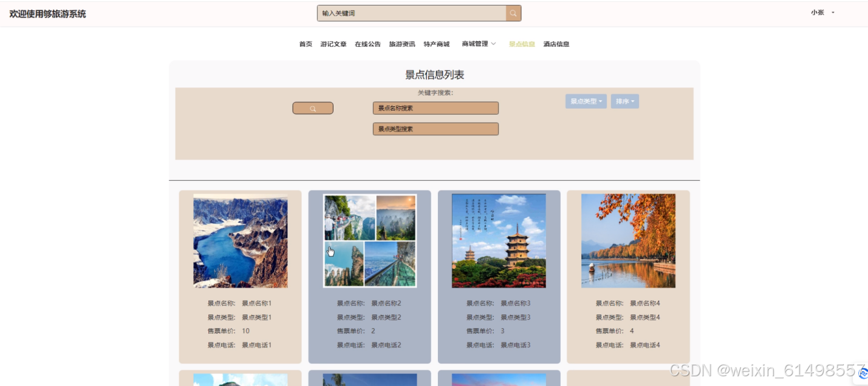Screen dimensions: 868x386
Task: Click the text 景点电话4
Action: (x=645, y=345)
